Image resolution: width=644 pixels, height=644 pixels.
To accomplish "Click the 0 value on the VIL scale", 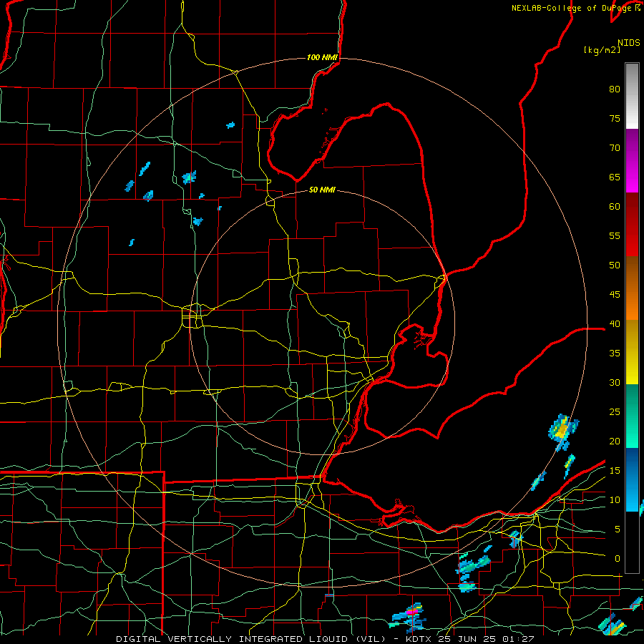I will [x=618, y=559].
